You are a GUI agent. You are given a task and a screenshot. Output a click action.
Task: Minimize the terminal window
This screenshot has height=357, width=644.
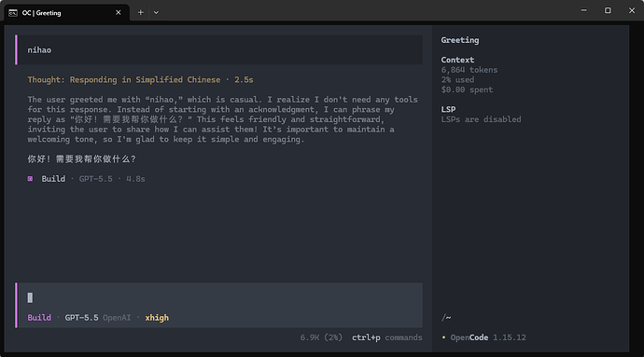583,10
